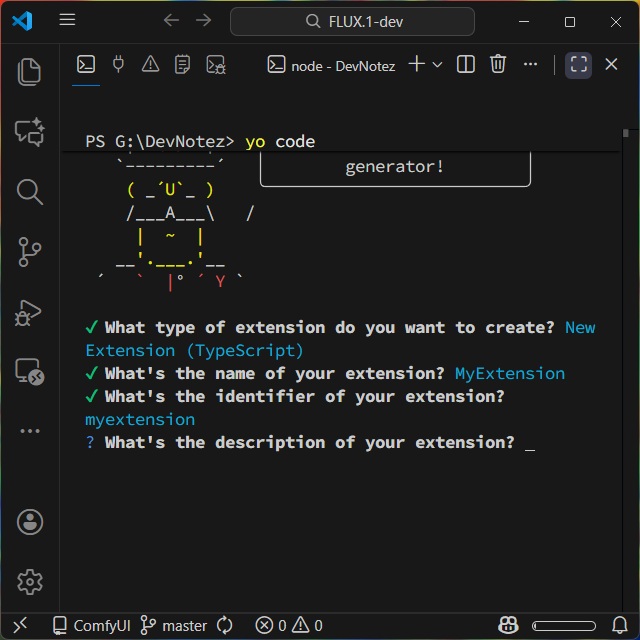
Task: Open the hamburger application menu
Action: click(x=67, y=21)
